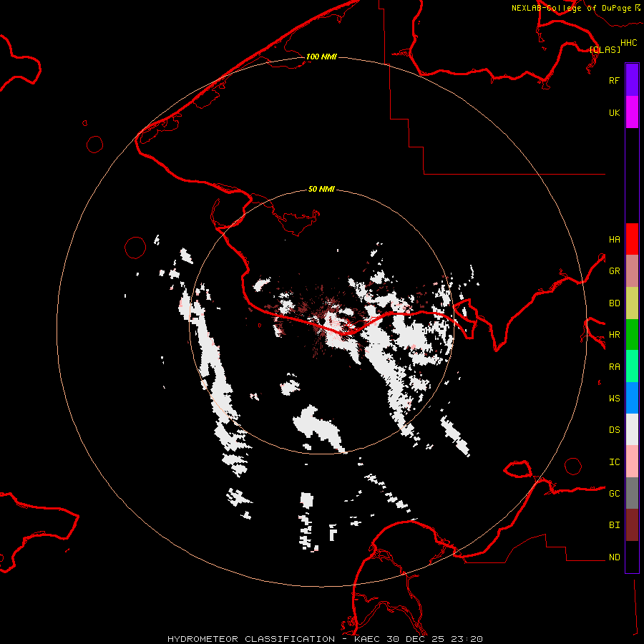Click the WS legend label
Image resolution: width=644 pixels, height=644 pixels.
pyautogui.click(x=614, y=398)
